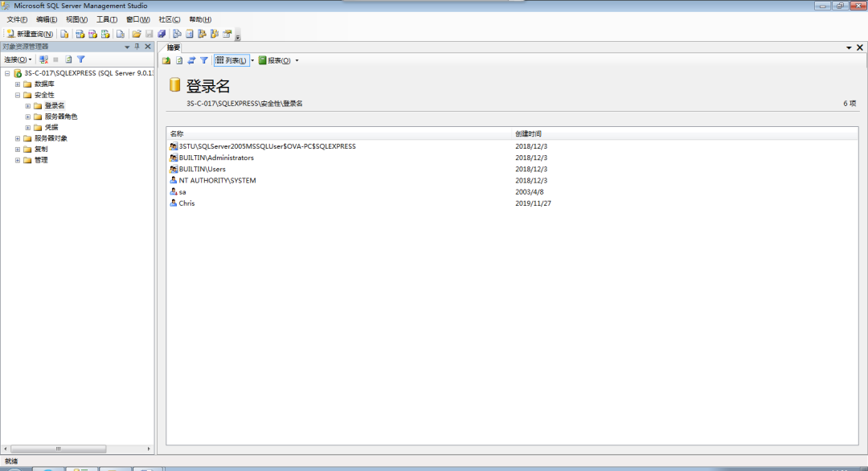Collapse the 3S-C-017\SQLEXPRESS server node
Viewport: 868px width, 471px height.
click(x=7, y=73)
